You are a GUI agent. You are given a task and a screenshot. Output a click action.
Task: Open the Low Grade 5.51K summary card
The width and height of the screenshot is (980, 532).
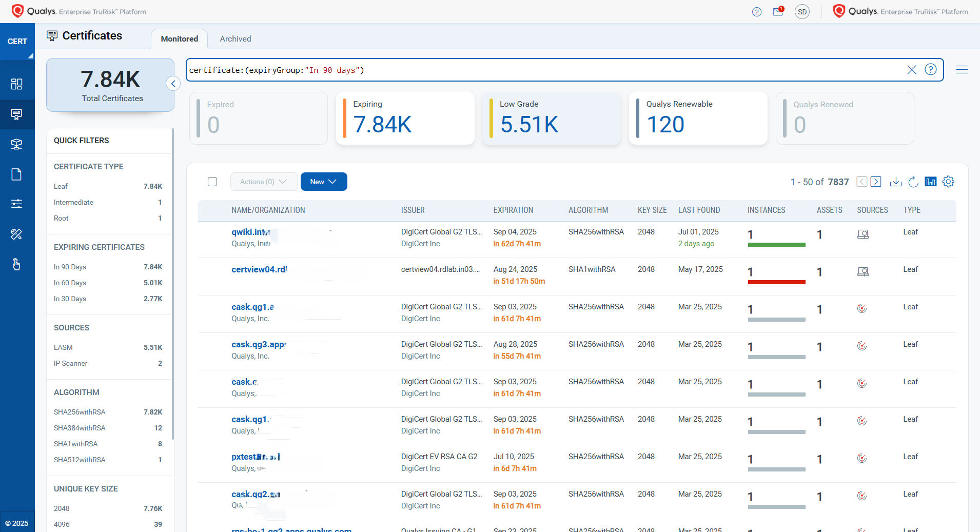552,119
